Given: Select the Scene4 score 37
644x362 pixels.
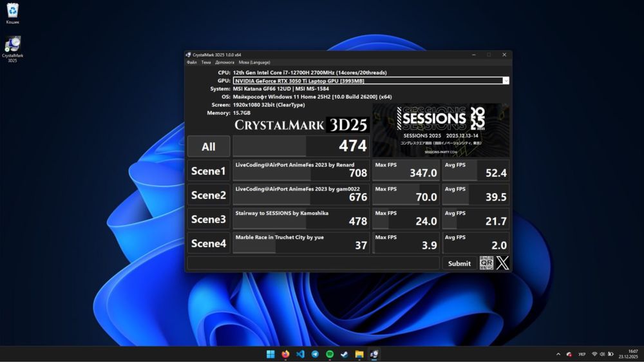Looking at the screenshot, I should (x=361, y=245).
